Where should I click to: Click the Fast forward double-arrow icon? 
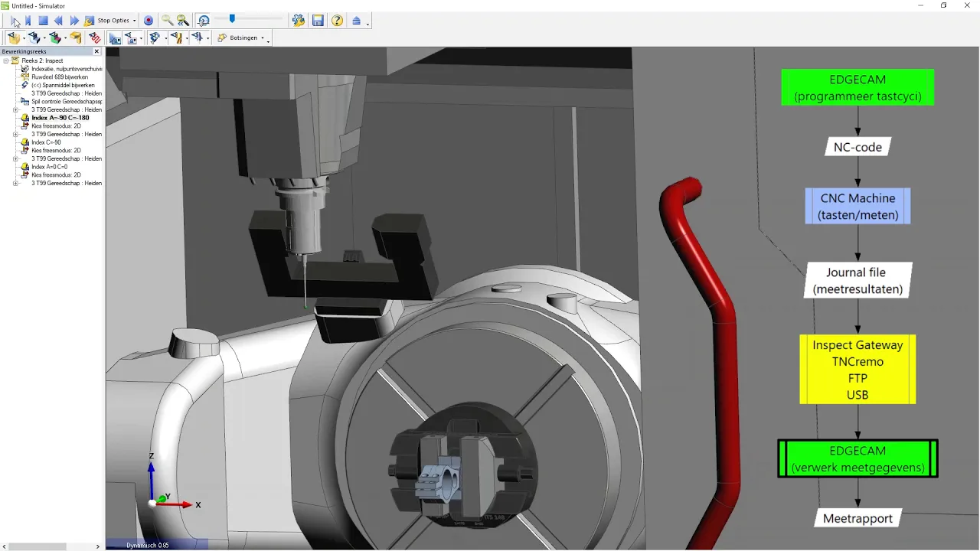(x=74, y=21)
